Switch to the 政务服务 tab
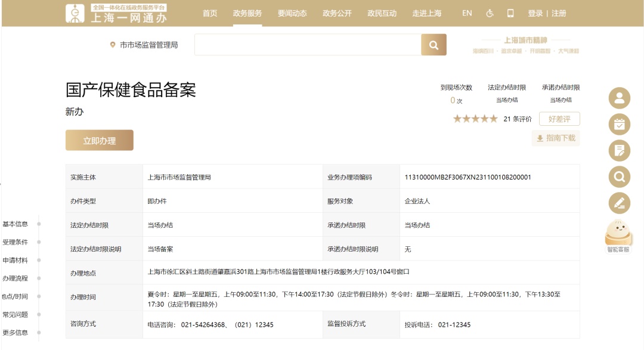Screen dimensions: 644x350 click(x=247, y=13)
